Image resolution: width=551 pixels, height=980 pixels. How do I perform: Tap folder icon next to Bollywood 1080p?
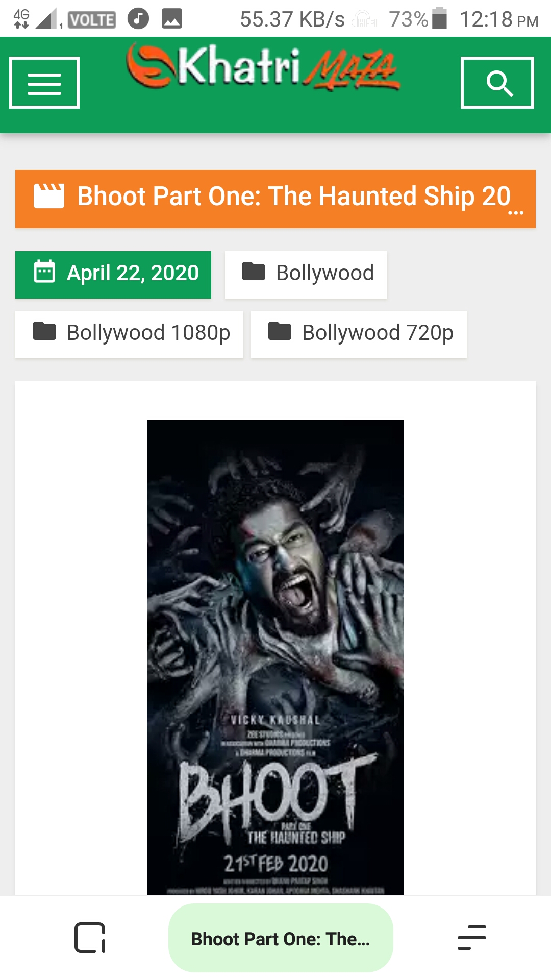44,331
